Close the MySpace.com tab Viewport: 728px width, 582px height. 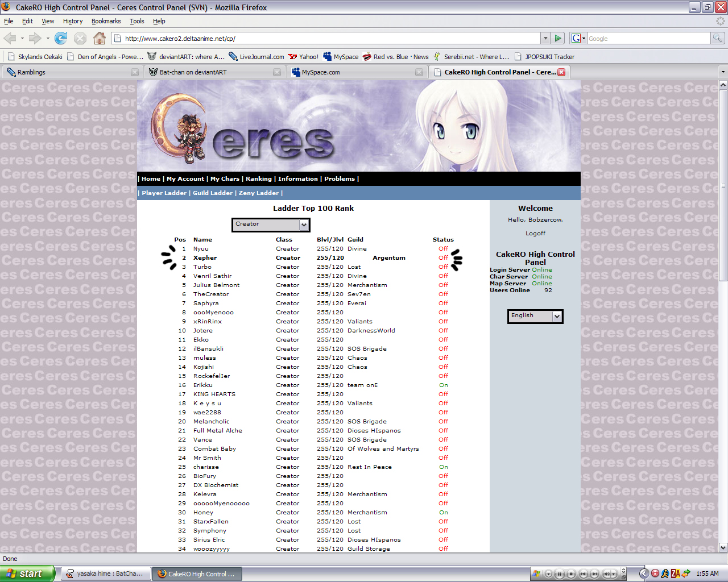[x=419, y=72]
